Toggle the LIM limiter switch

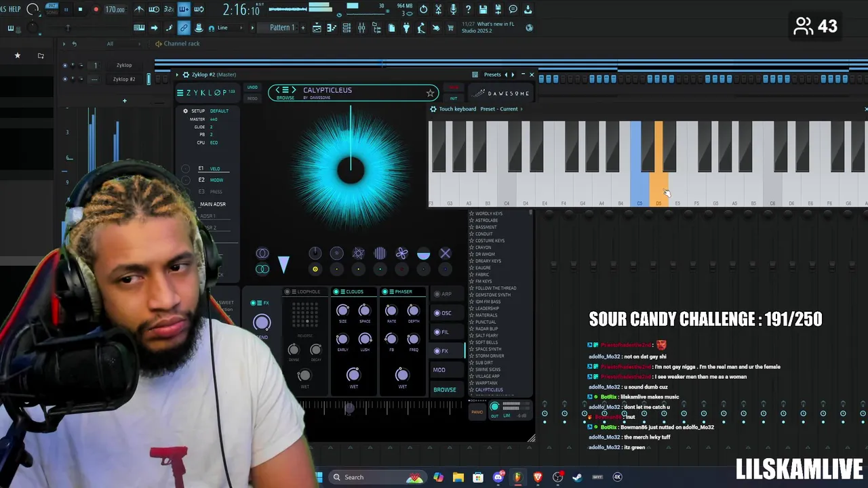tap(507, 415)
